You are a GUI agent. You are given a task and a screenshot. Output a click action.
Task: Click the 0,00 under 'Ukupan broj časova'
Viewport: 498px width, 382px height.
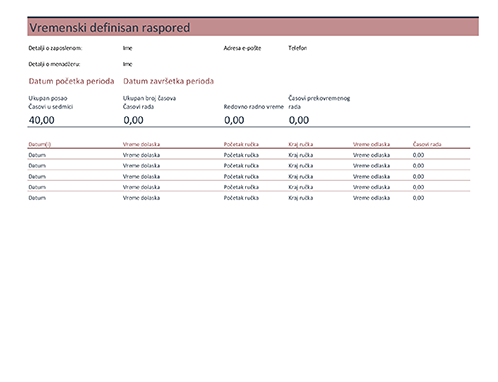coord(133,120)
